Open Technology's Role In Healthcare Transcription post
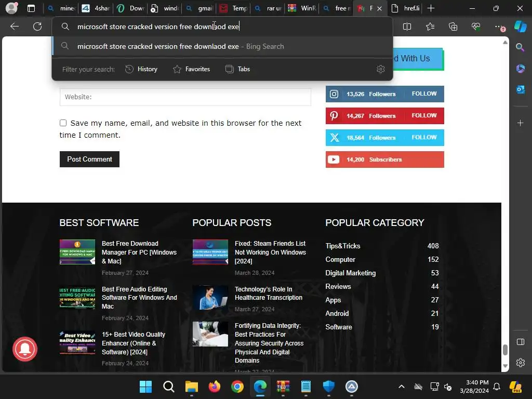 tap(269, 294)
